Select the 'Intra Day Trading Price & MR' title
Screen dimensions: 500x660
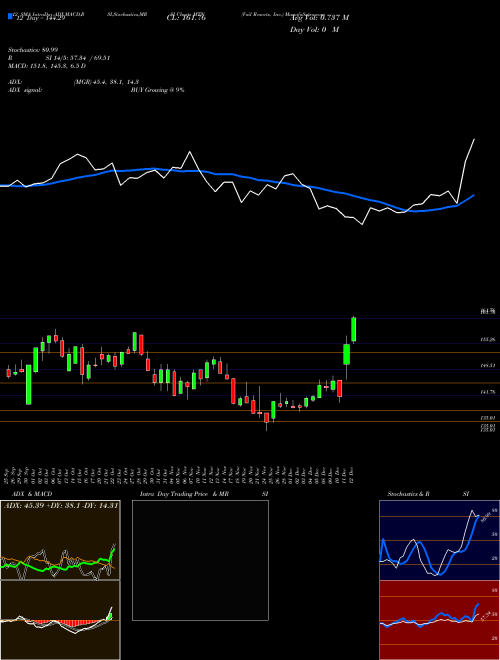tap(185, 494)
